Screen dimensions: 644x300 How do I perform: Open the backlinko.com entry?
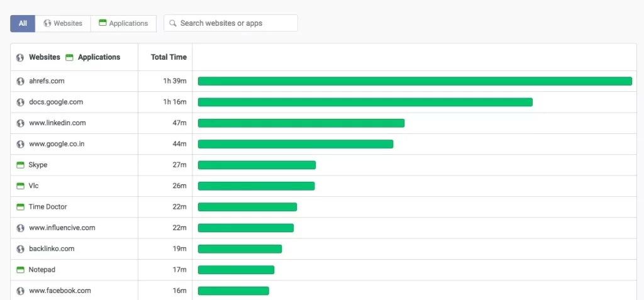[x=52, y=248]
